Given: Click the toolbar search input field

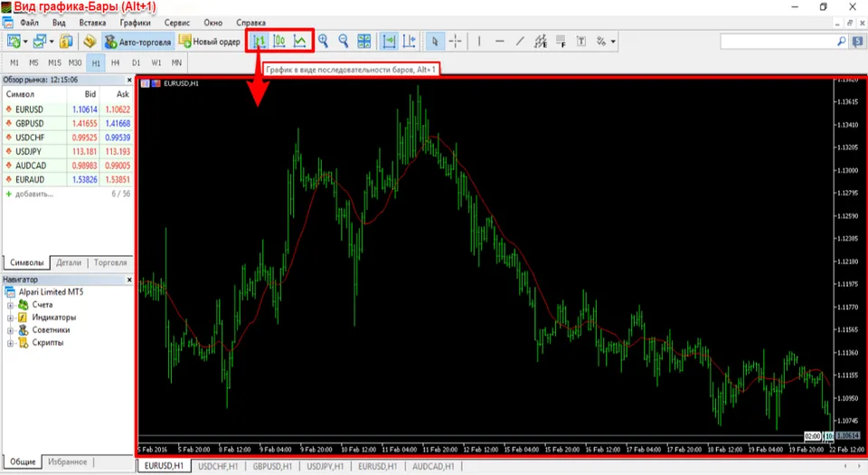Looking at the screenshot, I should tap(778, 41).
